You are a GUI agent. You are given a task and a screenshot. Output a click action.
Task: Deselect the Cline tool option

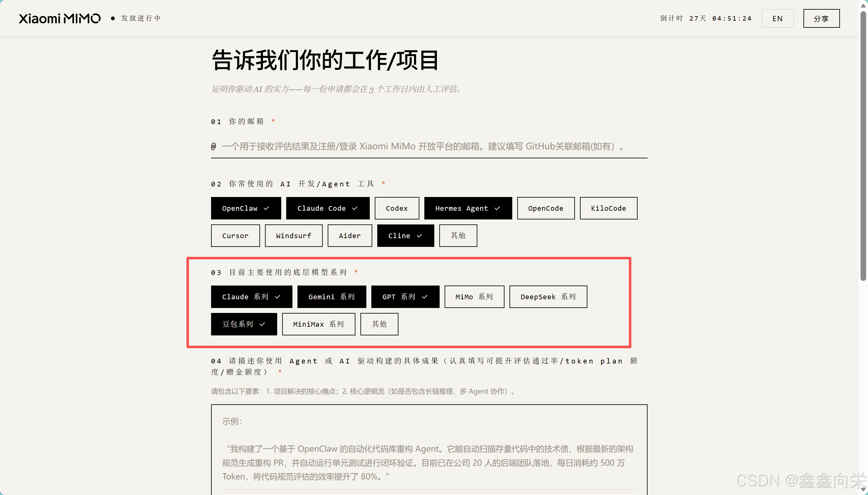pos(405,236)
